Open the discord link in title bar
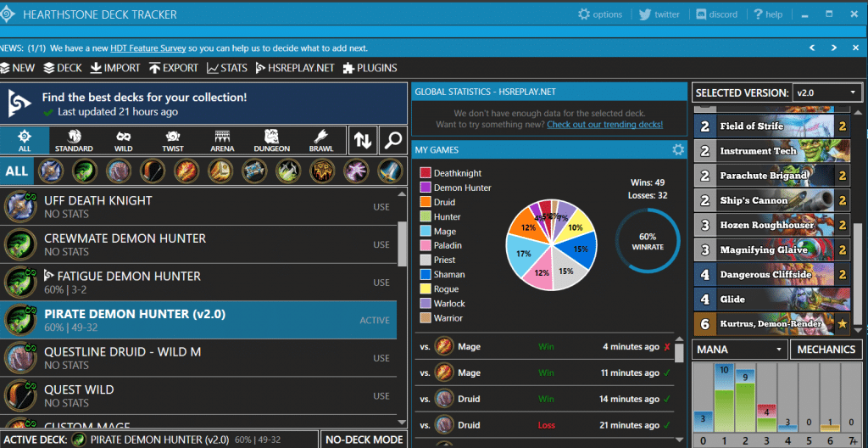 pyautogui.click(x=716, y=14)
